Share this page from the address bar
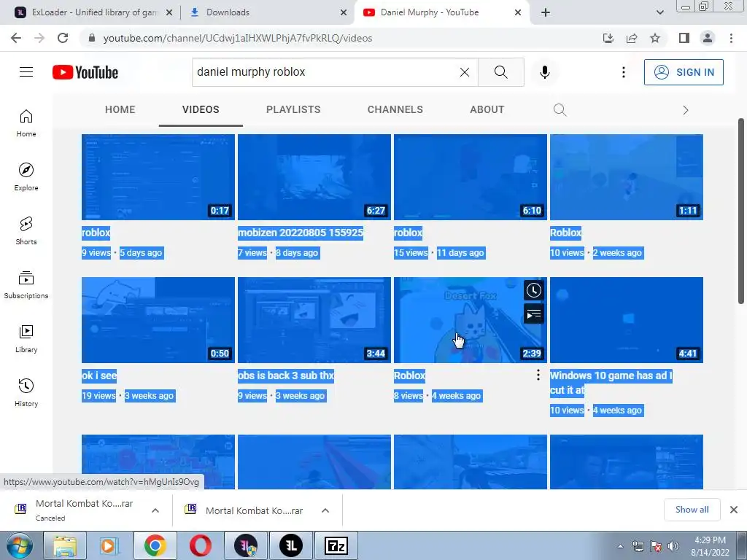Viewport: 747px width, 560px height. (x=632, y=38)
